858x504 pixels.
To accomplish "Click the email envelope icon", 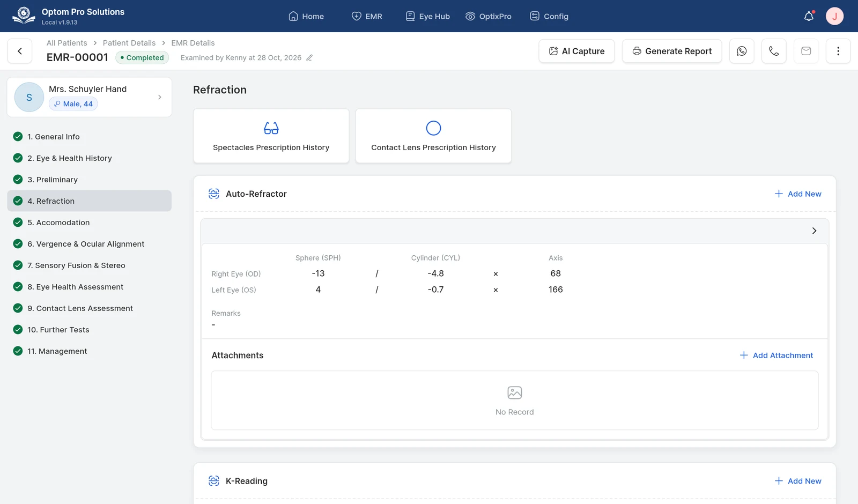I will 806,51.
